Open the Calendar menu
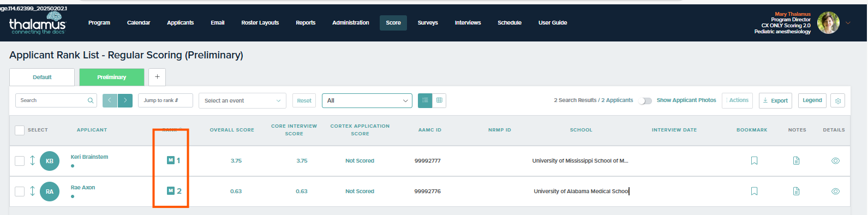 tap(139, 23)
